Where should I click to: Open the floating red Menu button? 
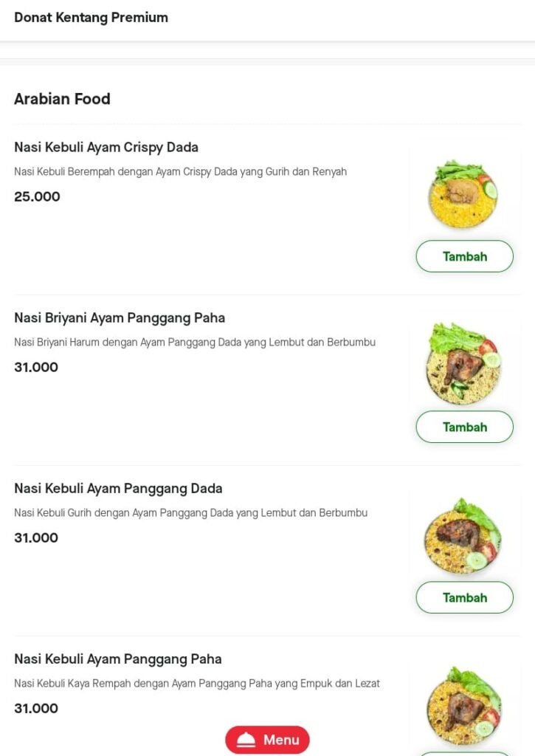tap(267, 740)
